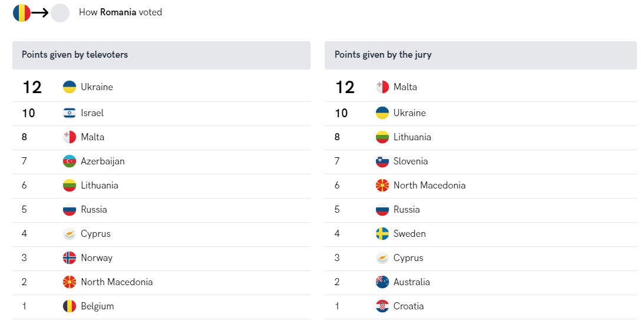The width and height of the screenshot is (644, 327).
Task: Click the 'How Romania voted' heading text
Action: click(120, 12)
